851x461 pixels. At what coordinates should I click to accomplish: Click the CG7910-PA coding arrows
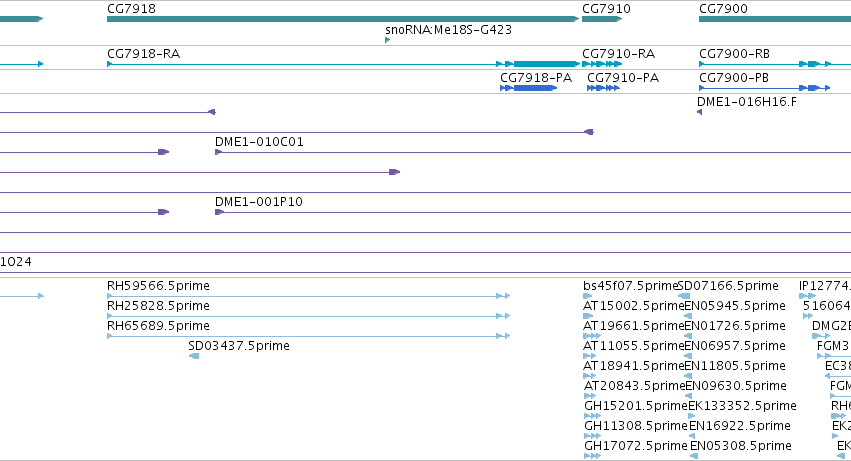pos(603,88)
